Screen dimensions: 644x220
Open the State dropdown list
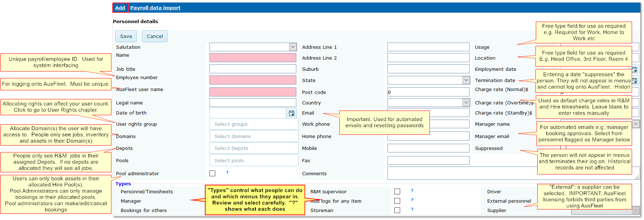(466, 80)
